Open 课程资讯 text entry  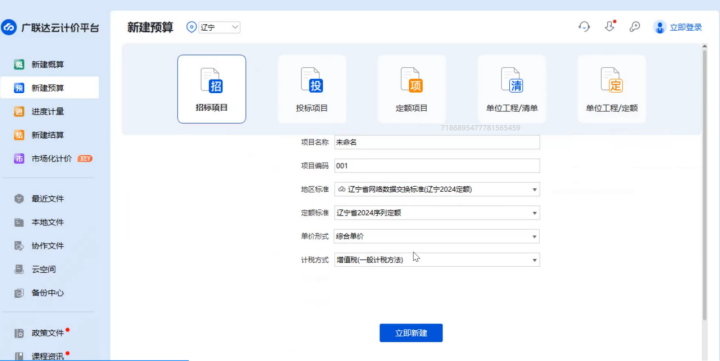pos(48,356)
